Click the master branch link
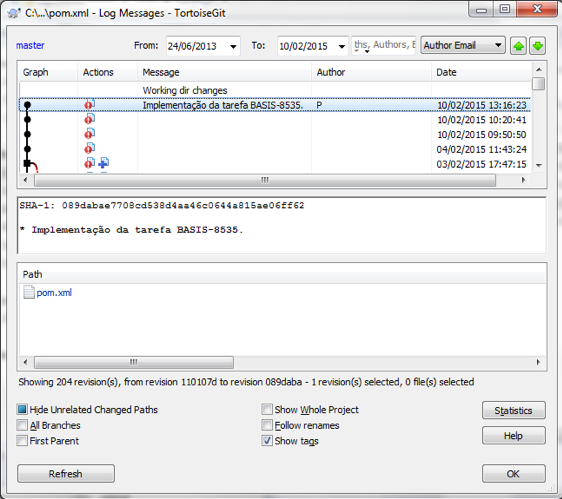 pos(30,46)
